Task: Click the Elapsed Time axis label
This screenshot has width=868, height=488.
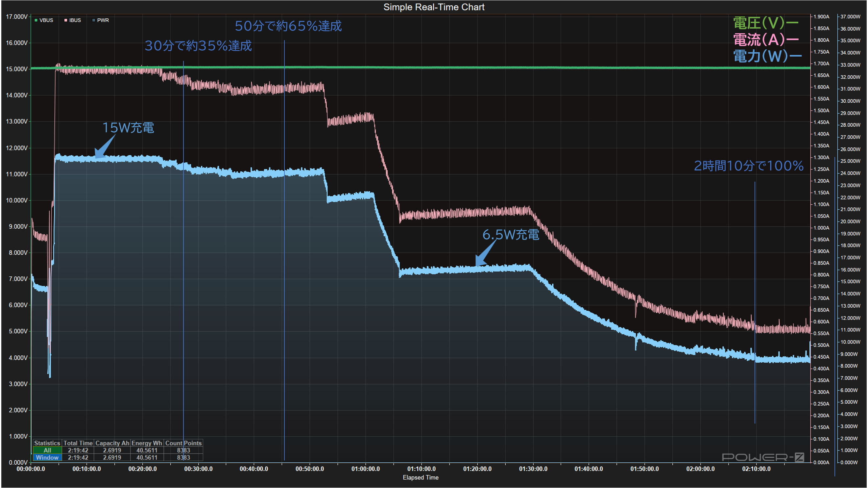Action: pos(421,477)
